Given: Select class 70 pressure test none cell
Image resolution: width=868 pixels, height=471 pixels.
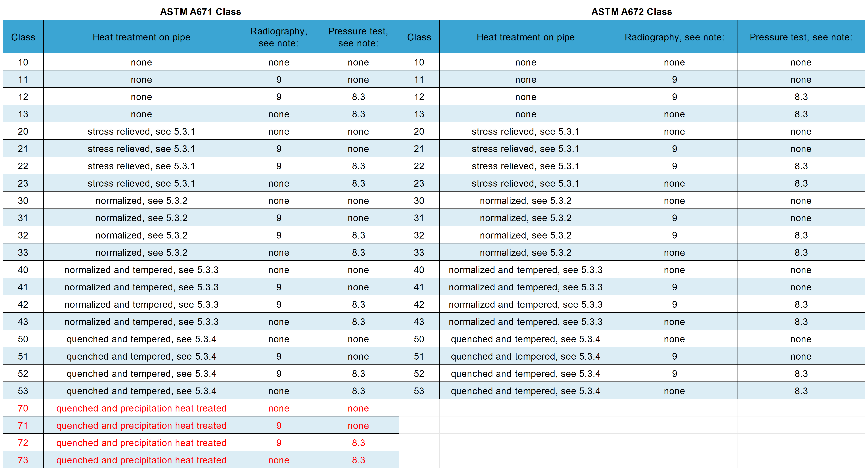Looking at the screenshot, I should click(x=358, y=408).
